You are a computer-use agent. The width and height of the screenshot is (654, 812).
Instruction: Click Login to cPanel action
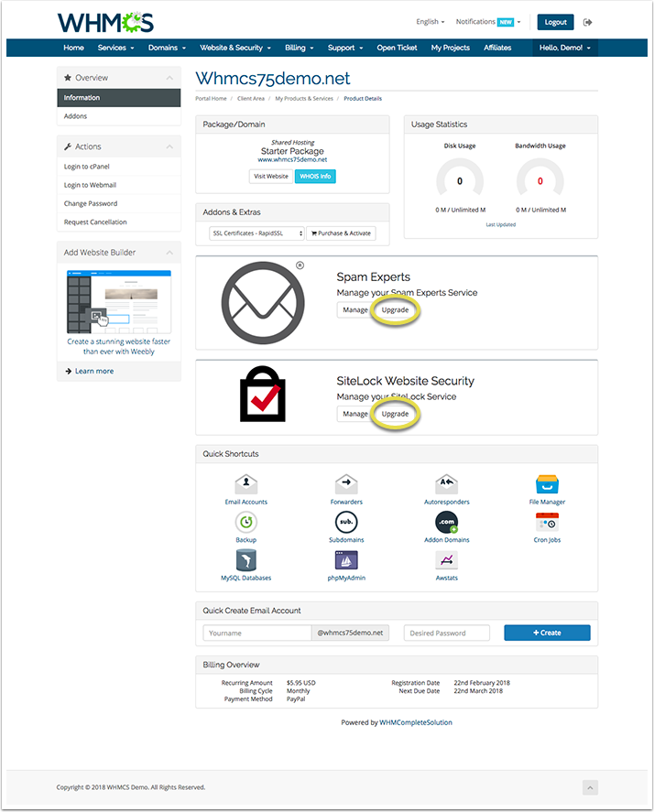coord(119,167)
